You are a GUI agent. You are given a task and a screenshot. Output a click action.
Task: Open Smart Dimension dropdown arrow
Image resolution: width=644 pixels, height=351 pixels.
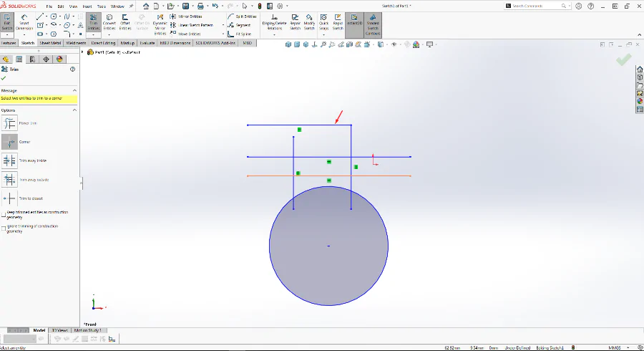coord(24,34)
